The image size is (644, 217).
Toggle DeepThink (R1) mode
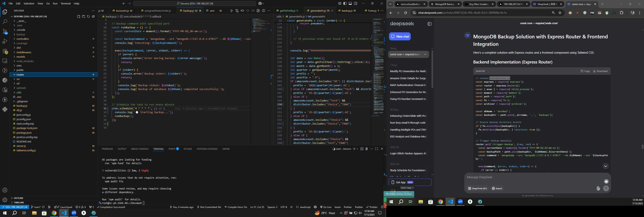pyautogui.click(x=477, y=188)
